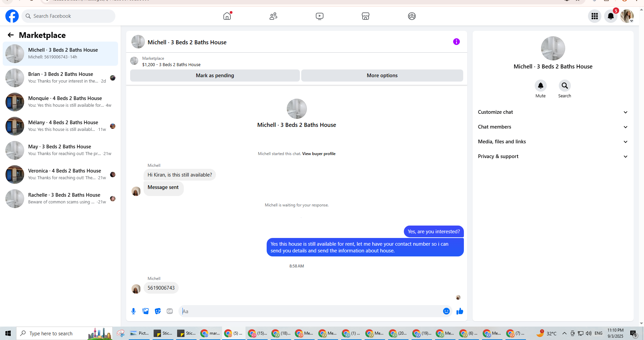The width and height of the screenshot is (644, 340).
Task: Click the large chat avatar in the right panel
Action: tap(553, 48)
